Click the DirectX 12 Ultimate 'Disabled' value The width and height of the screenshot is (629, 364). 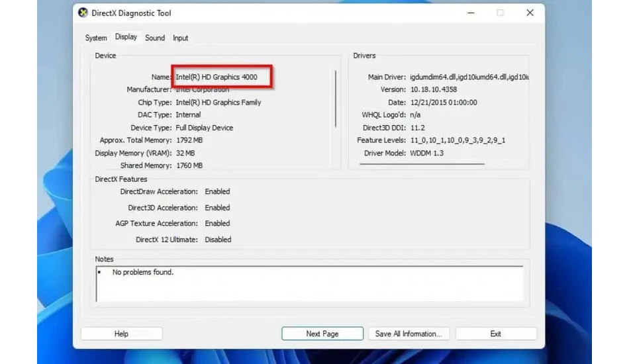click(218, 240)
